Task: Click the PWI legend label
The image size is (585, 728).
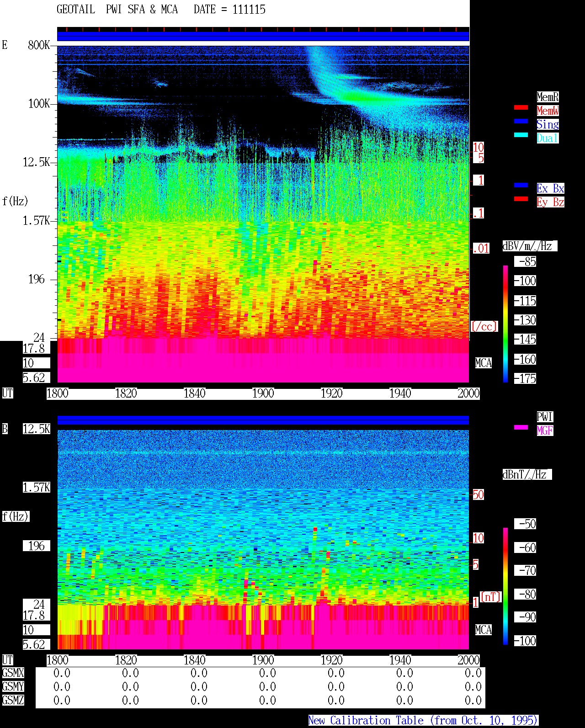Action: [x=545, y=417]
